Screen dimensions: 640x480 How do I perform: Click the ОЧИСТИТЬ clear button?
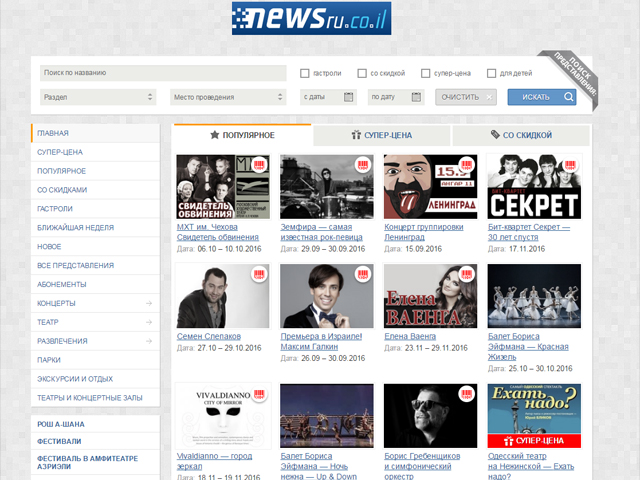[466, 97]
